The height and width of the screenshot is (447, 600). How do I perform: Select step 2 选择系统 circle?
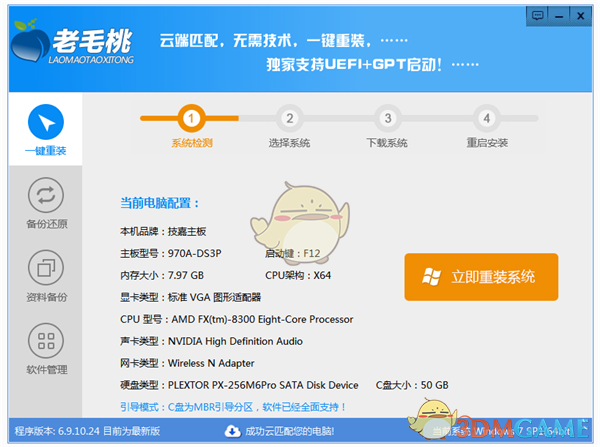tap(290, 118)
